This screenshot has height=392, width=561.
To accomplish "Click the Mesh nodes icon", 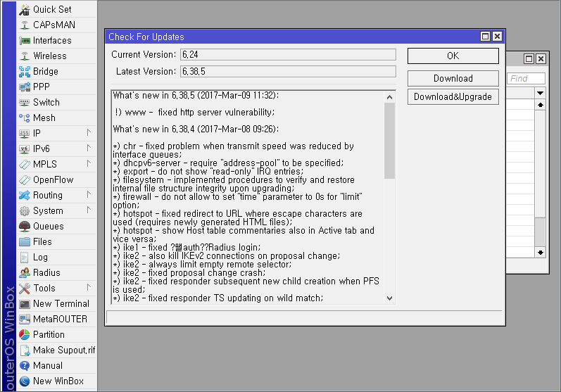I will pyautogui.click(x=25, y=118).
